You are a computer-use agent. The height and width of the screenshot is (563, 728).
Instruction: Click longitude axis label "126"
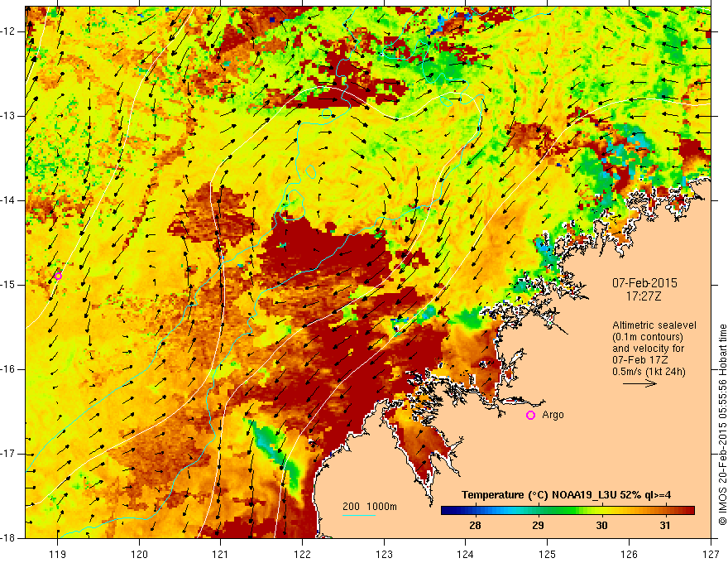(629, 554)
